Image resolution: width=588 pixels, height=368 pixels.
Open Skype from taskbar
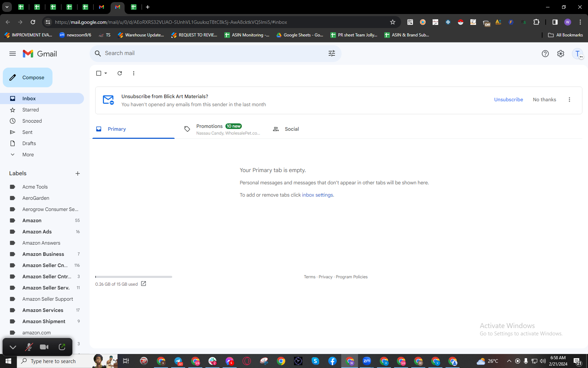click(315, 361)
